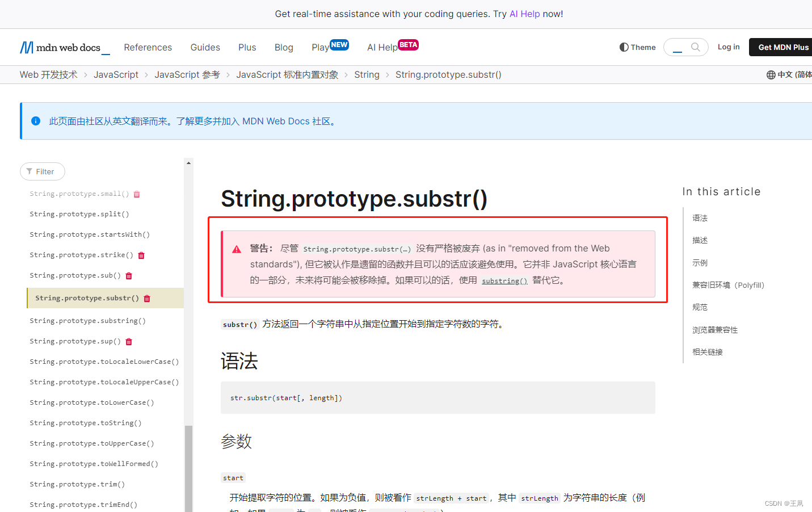Image resolution: width=812 pixels, height=512 pixels.
Task: Click the deprecated trash icon next to small()
Action: coord(137,194)
